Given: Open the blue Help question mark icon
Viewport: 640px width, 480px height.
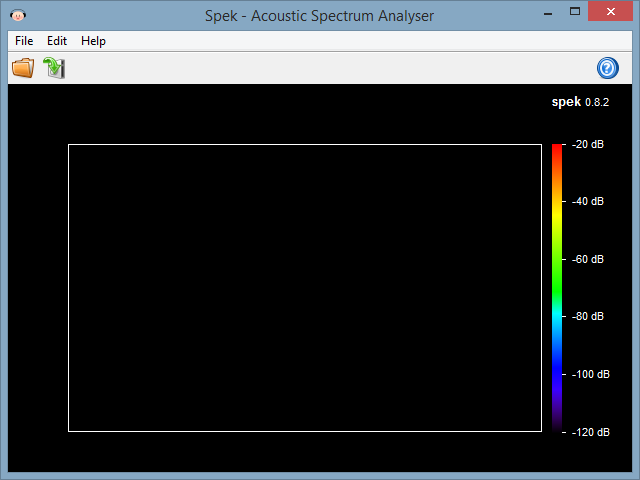Looking at the screenshot, I should (x=607, y=68).
